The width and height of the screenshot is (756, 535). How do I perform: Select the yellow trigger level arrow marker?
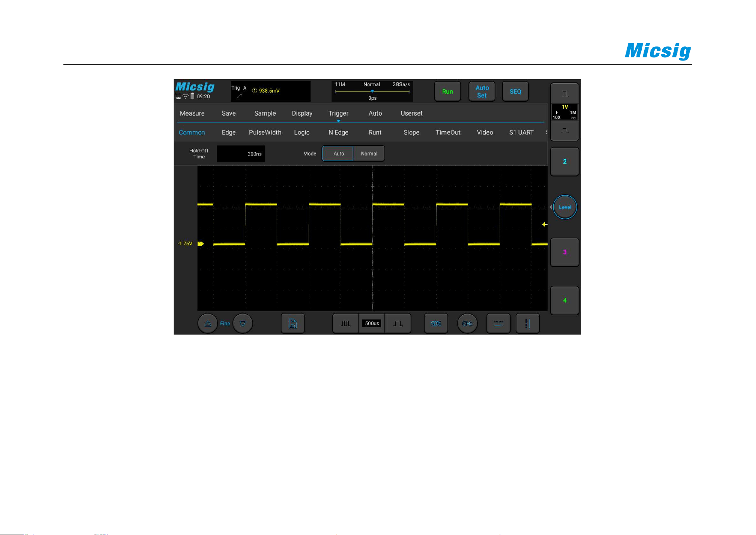point(545,224)
